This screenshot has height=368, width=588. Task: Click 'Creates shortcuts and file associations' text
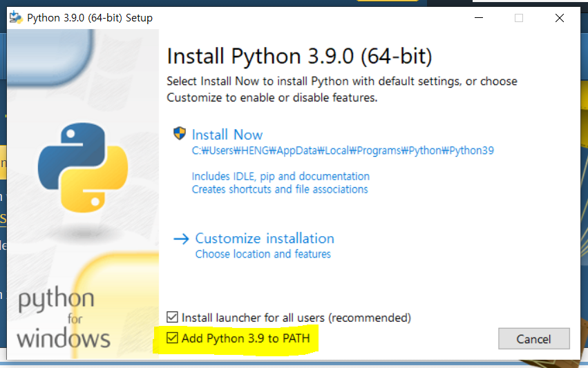pos(280,189)
